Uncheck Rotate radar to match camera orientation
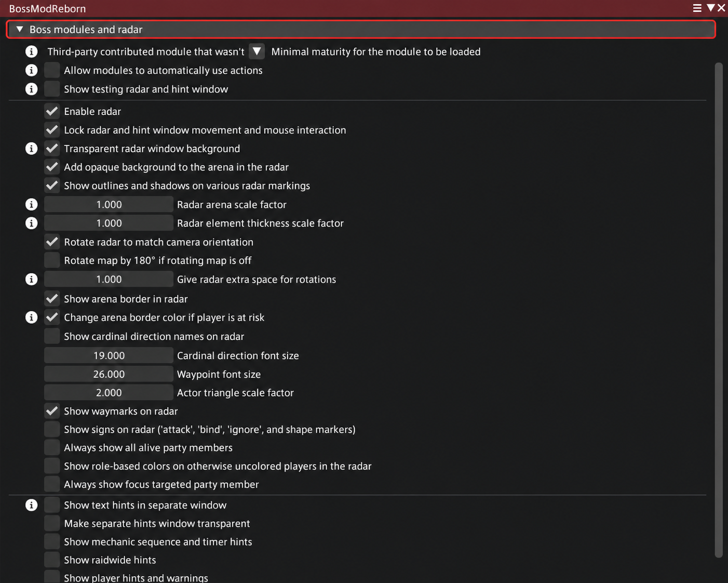Image resolution: width=728 pixels, height=583 pixels. [52, 242]
